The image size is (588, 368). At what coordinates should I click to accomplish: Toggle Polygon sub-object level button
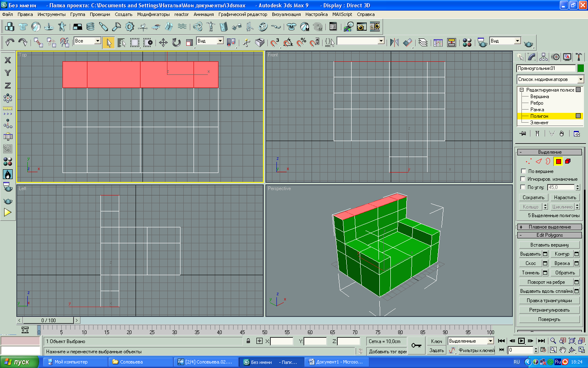point(558,162)
